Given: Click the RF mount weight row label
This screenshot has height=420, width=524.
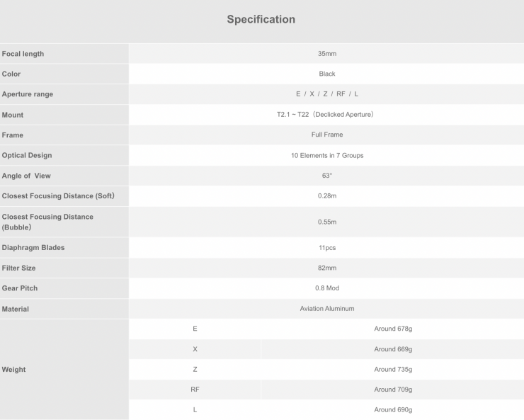Looking at the screenshot, I should [195, 390].
